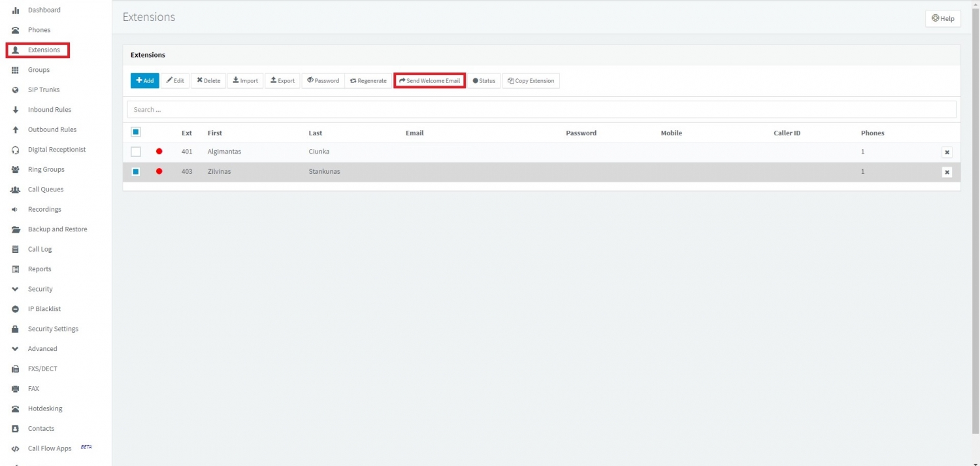Select the Algimantas name cell
The height and width of the screenshot is (466, 980).
pyautogui.click(x=224, y=152)
